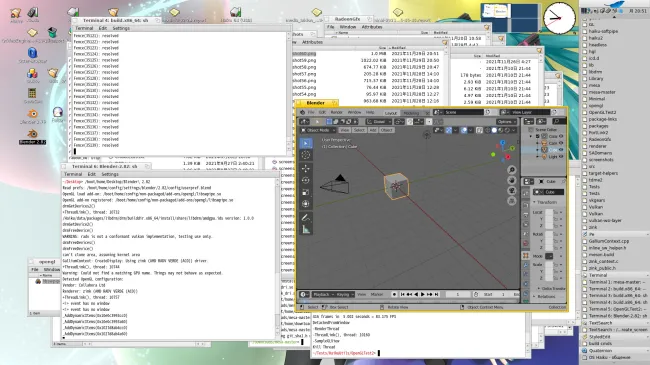Click the timeline frame scrubber bar
The width and height of the screenshot is (650, 365).
pyautogui.click(x=408, y=302)
